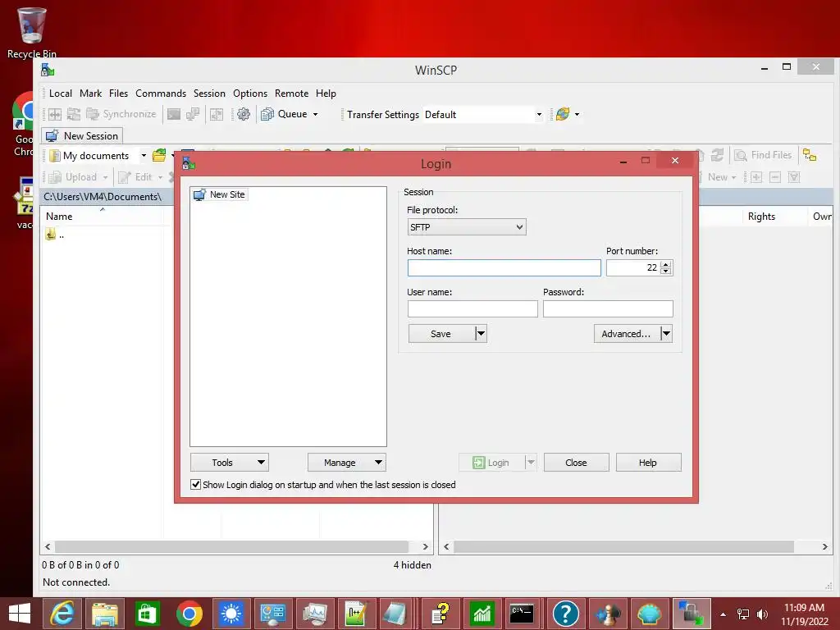Screen dimensions: 840x630
Task: Click the Find Files icon in the remote panel
Action: click(x=741, y=155)
